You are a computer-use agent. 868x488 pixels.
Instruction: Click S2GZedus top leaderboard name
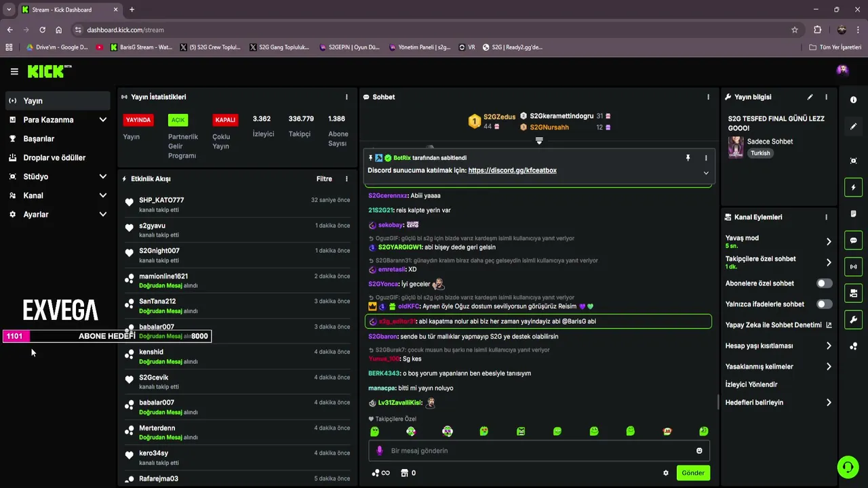(499, 117)
